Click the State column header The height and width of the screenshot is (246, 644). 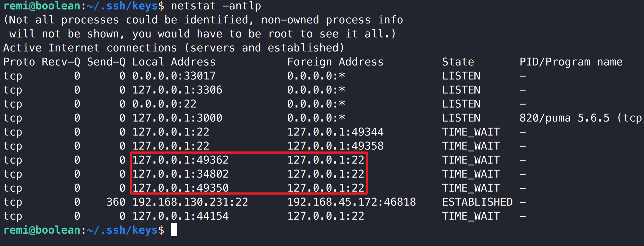click(458, 62)
